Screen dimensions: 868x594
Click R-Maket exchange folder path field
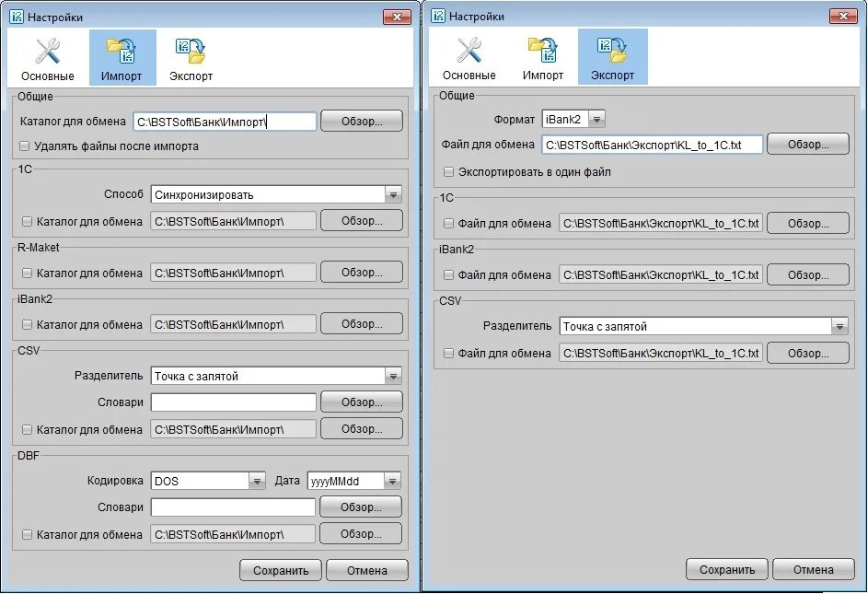234,274
